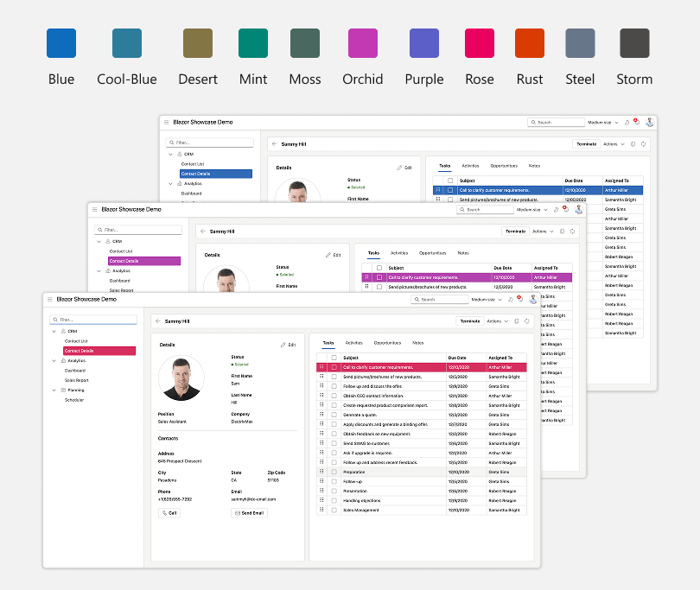The height and width of the screenshot is (590, 700).
Task: Open the hamburger menu in the front window
Action: click(52, 299)
